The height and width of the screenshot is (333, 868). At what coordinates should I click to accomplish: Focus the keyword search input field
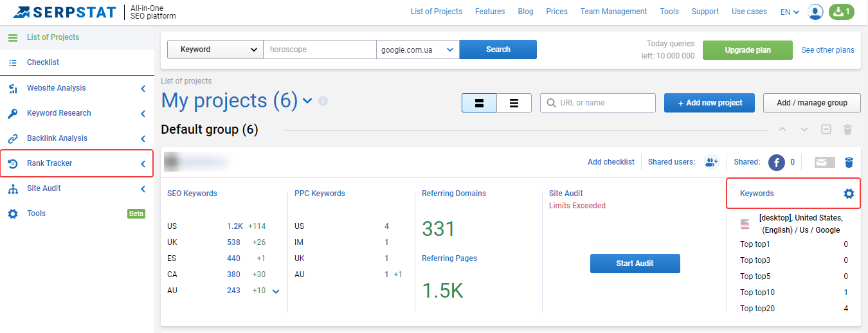(320, 50)
